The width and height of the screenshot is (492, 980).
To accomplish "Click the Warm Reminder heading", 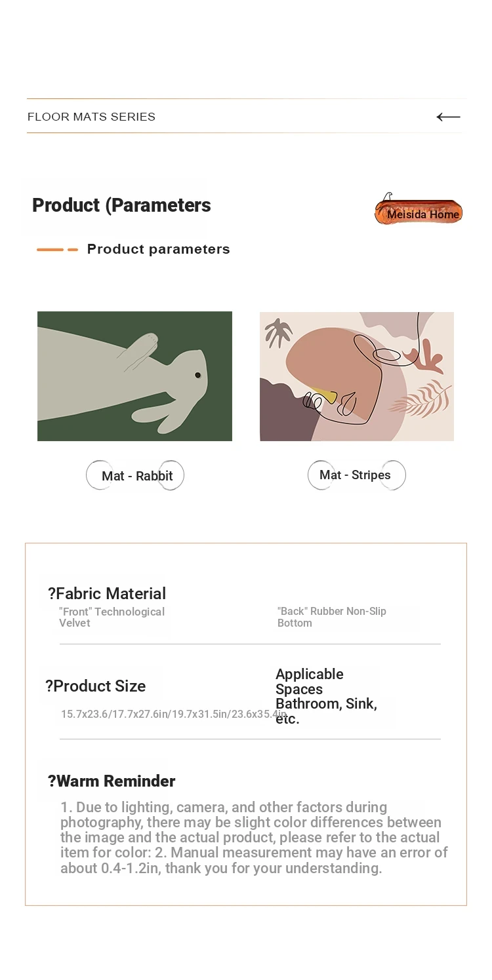I will click(112, 781).
